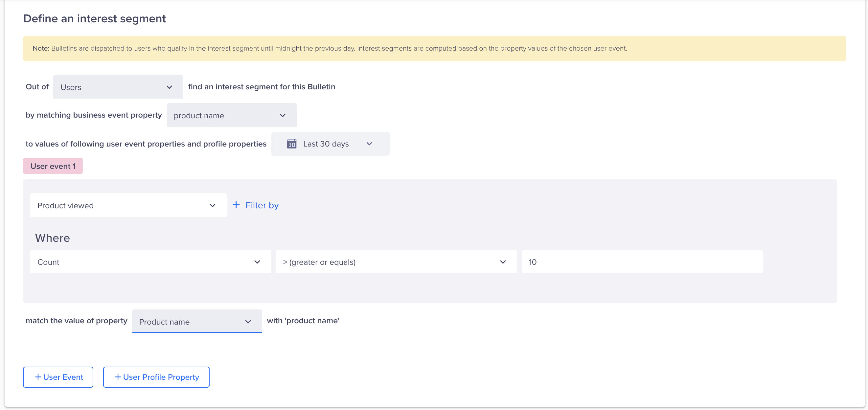Click the chevron arrow in the Count selector
868x410 pixels.
click(x=257, y=262)
